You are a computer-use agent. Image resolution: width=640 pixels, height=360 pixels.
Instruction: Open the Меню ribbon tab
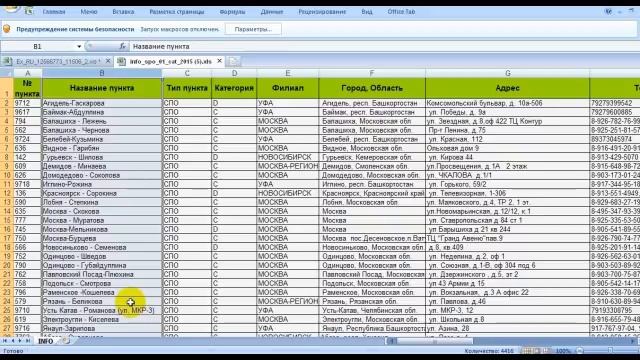point(89,12)
